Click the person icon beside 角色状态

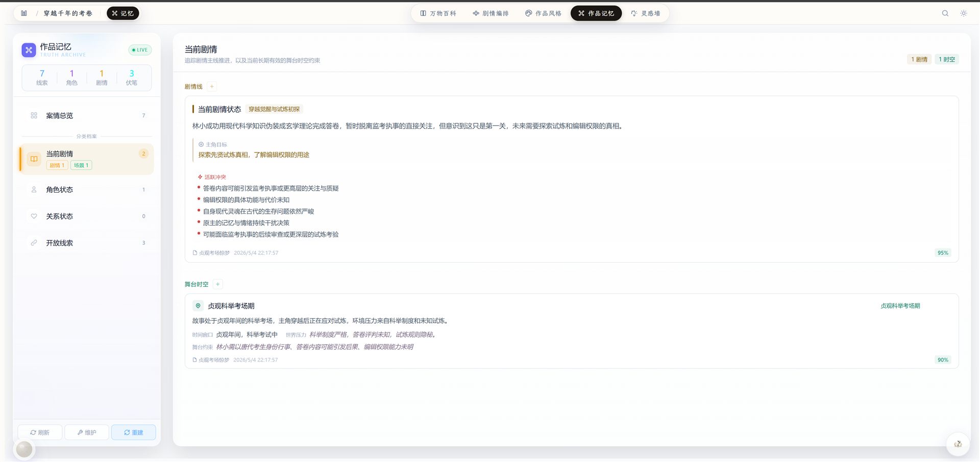point(34,190)
